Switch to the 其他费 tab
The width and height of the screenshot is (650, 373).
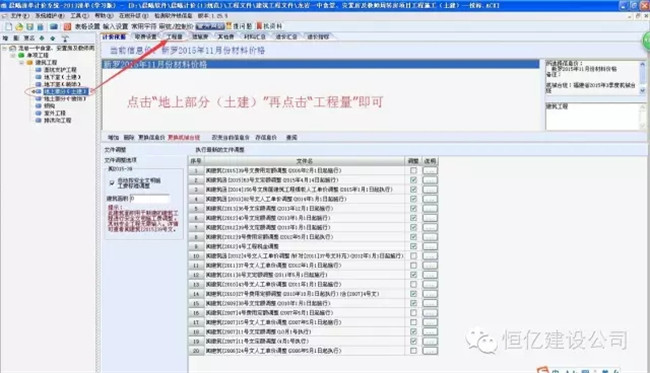tap(226, 37)
